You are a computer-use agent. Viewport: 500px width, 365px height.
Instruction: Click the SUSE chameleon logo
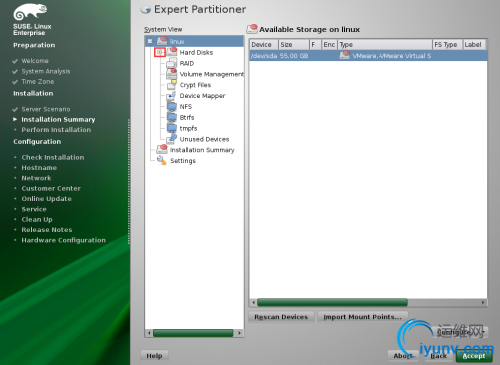[x=30, y=12]
